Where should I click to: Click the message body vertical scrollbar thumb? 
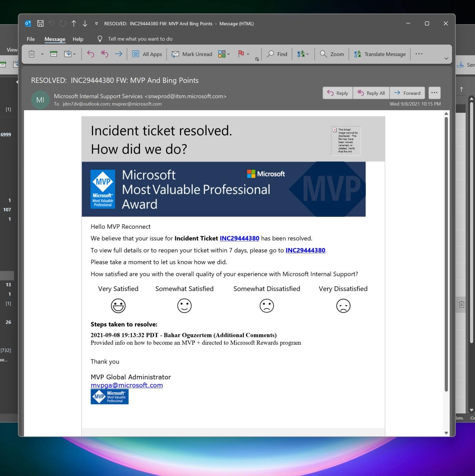pos(446,255)
